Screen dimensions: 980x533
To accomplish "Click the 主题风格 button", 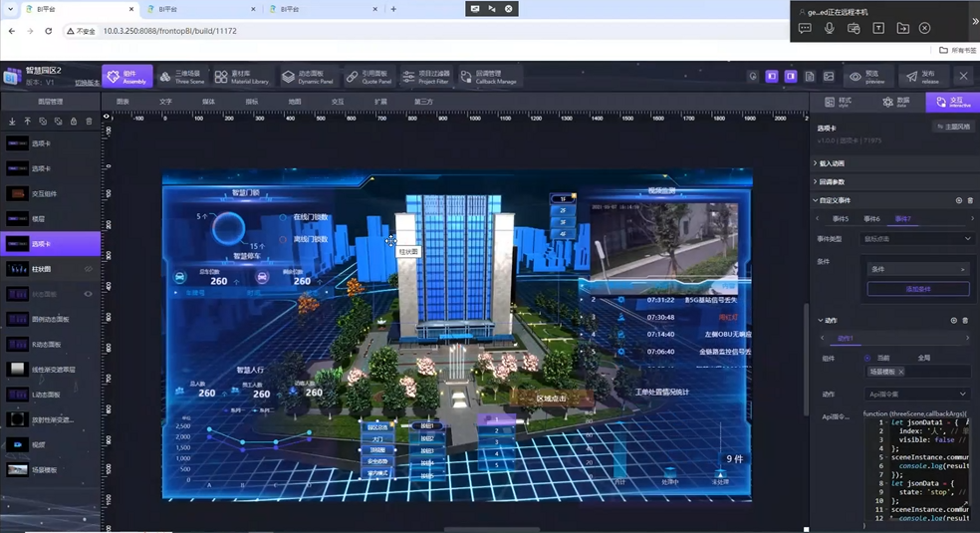I will point(953,128).
